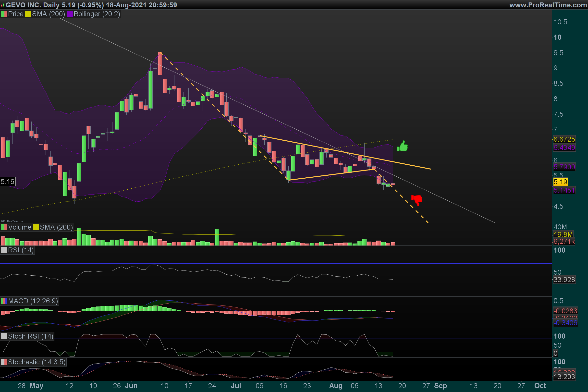Click the 6.6725 SMA value tag
The width and height of the screenshot is (588, 392).
pos(564,139)
